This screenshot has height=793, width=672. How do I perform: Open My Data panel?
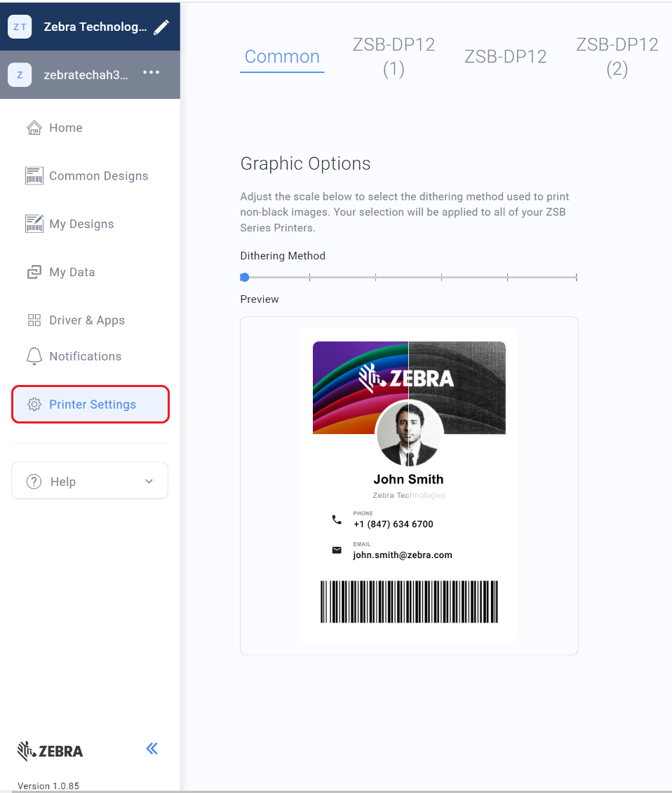tap(34, 271)
